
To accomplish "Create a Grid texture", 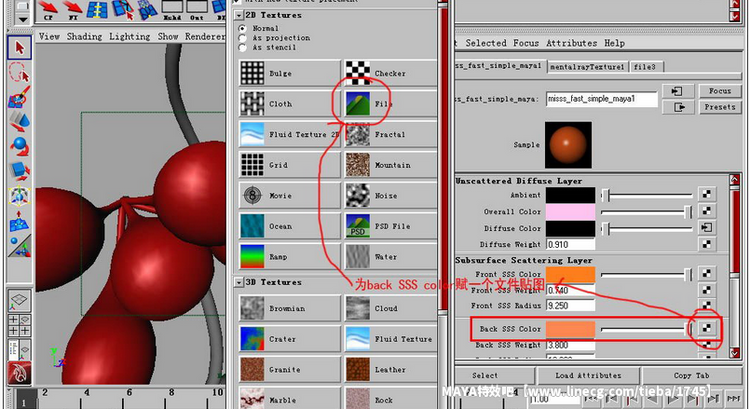I will (x=288, y=165).
